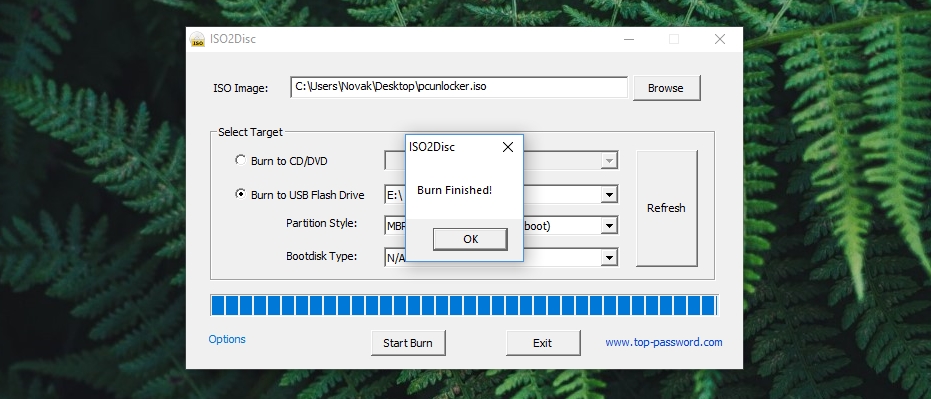The width and height of the screenshot is (931, 399).
Task: Click the 'Select Target' group label
Action: (250, 132)
